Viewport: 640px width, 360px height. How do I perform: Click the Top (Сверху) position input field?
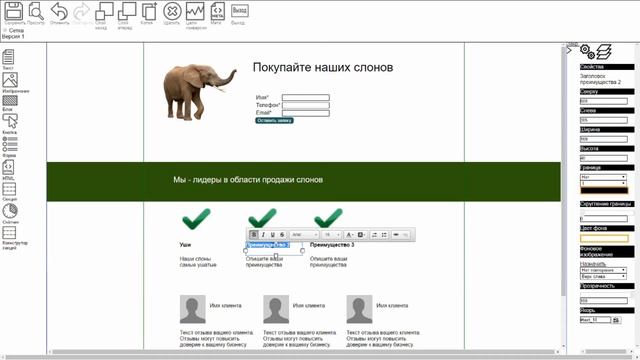click(x=604, y=101)
